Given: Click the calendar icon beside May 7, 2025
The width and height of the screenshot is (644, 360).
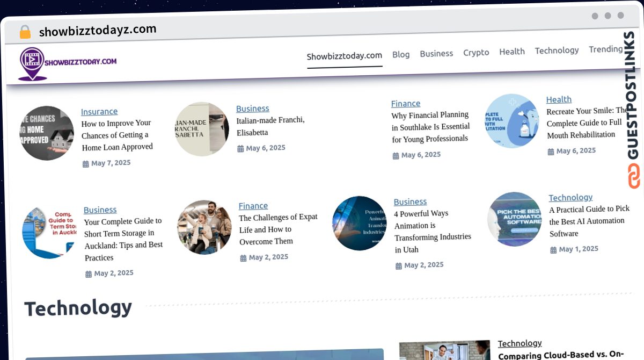Looking at the screenshot, I should (x=86, y=164).
